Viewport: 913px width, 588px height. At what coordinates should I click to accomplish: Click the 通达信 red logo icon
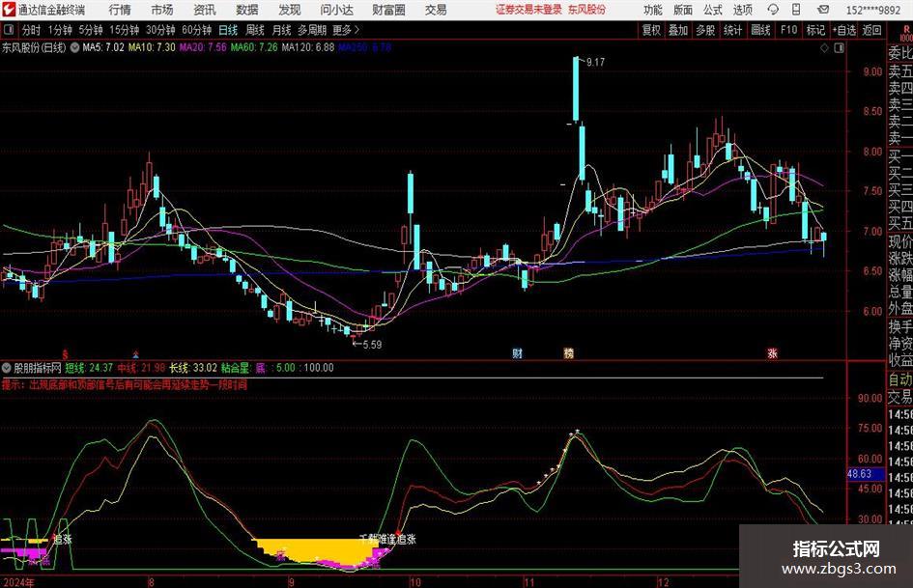[x=9, y=10]
